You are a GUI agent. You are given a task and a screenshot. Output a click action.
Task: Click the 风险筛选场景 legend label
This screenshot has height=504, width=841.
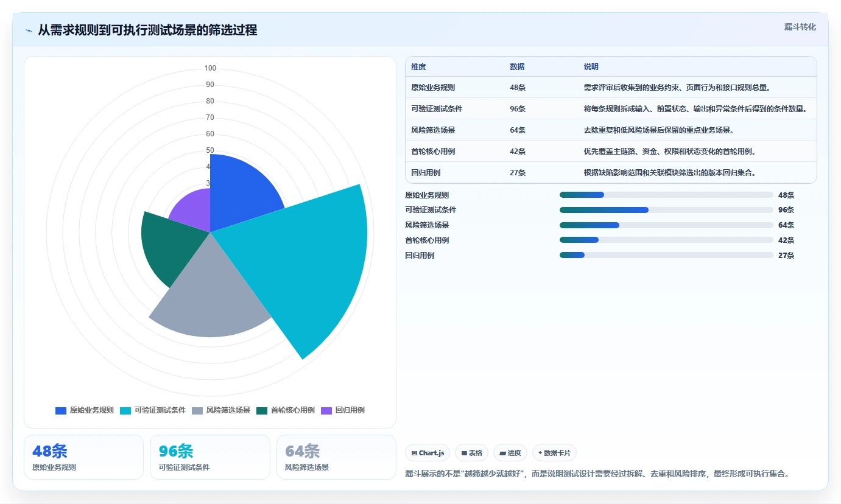tap(228, 411)
